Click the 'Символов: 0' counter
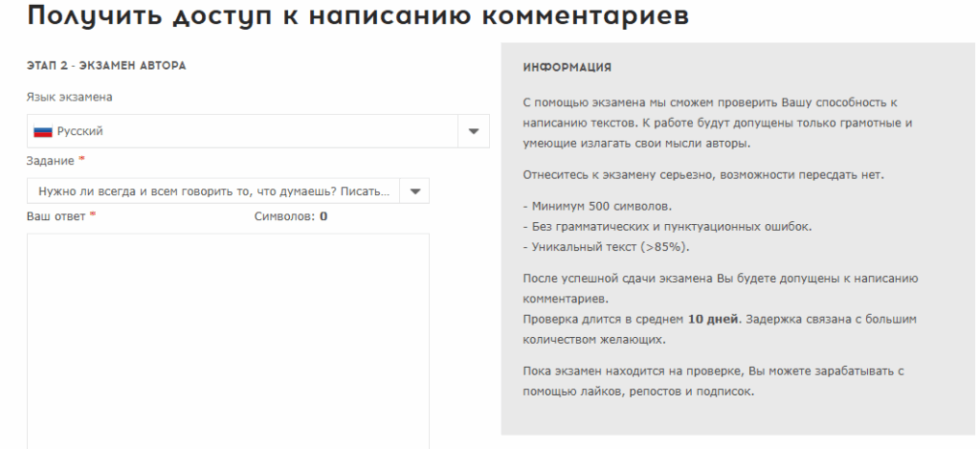This screenshot has height=449, width=980. click(291, 217)
